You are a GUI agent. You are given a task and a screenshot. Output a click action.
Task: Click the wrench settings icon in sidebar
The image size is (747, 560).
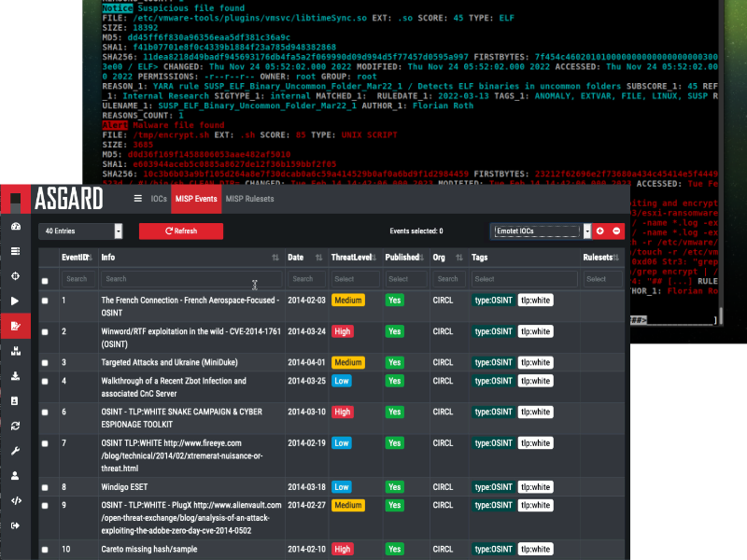[15, 451]
